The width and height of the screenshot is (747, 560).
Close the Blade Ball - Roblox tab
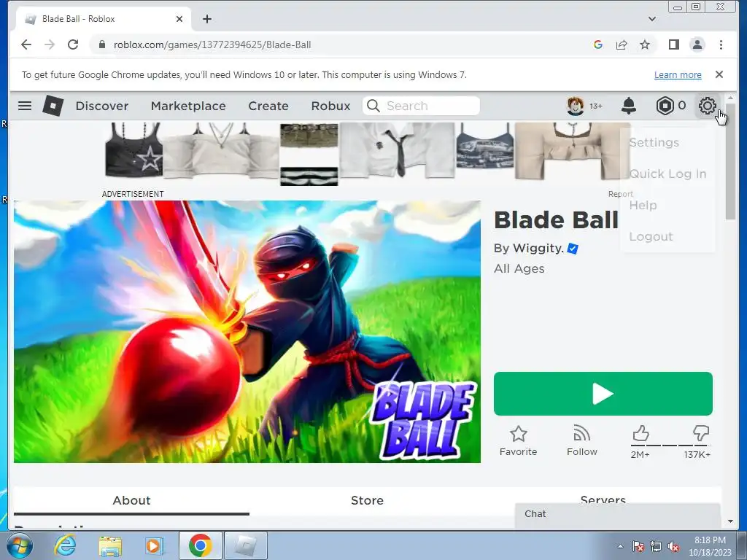179,19
